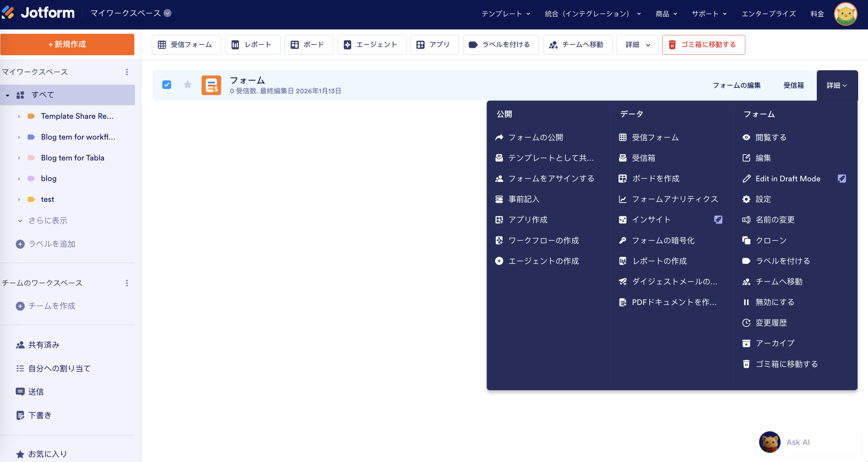The width and height of the screenshot is (868, 462).
Task: Click 無効にする to disable the form
Action: (x=774, y=302)
